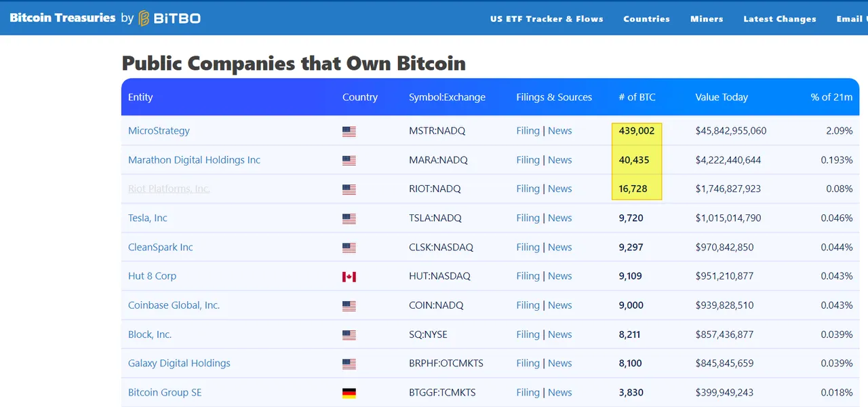Click the US flag in Galaxy Digital Holdings row
868x407 pixels.
[349, 364]
